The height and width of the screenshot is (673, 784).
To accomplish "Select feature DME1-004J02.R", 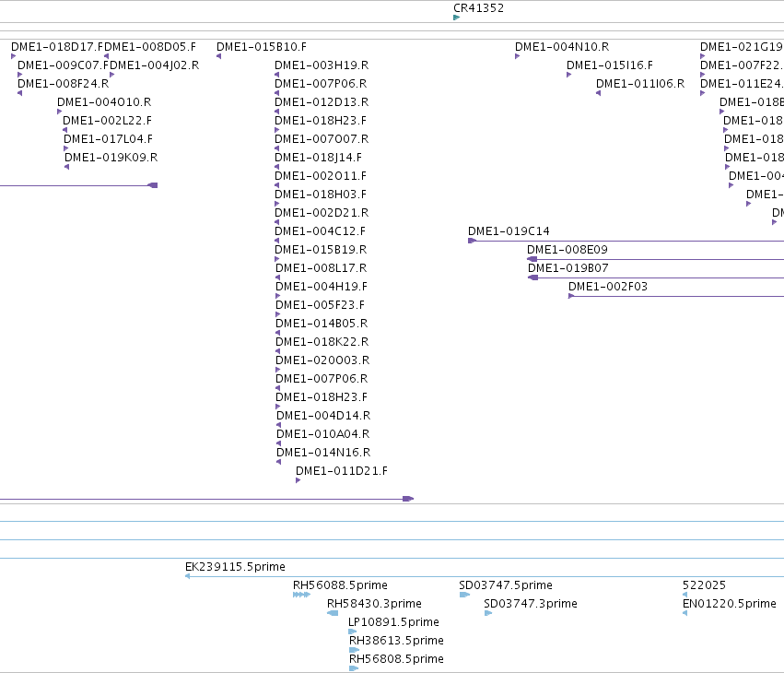I will (x=154, y=65).
